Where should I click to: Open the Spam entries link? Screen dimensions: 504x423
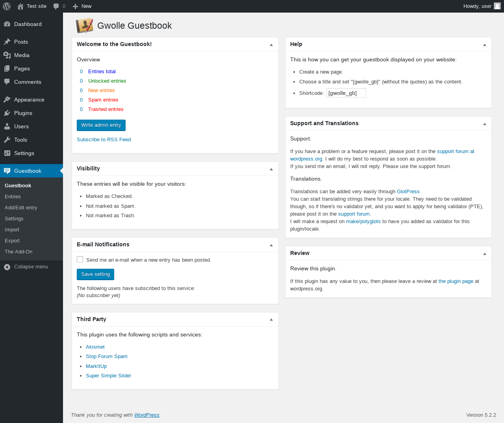pos(103,100)
